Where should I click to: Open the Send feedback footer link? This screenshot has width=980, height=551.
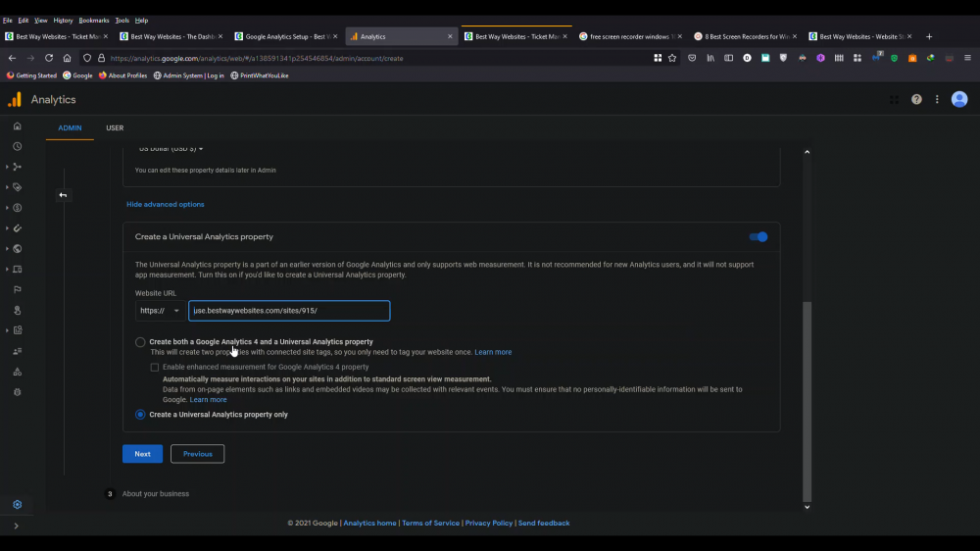544,523
